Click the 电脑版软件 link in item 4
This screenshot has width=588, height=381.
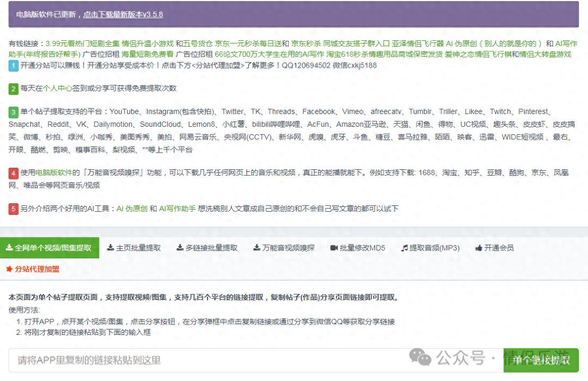pos(54,172)
